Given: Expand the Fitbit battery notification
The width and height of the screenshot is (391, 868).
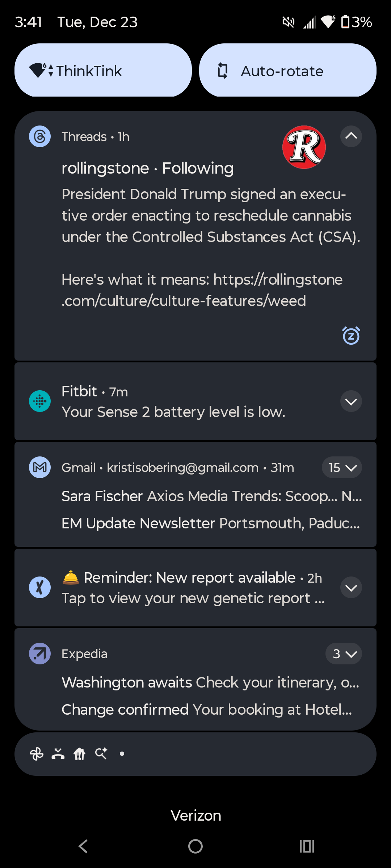Looking at the screenshot, I should click(351, 401).
